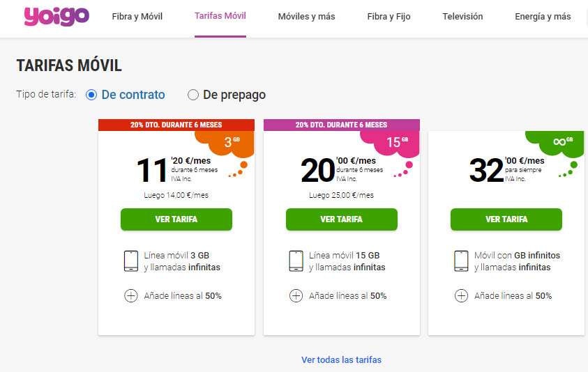Go to Televisión section

(x=462, y=17)
